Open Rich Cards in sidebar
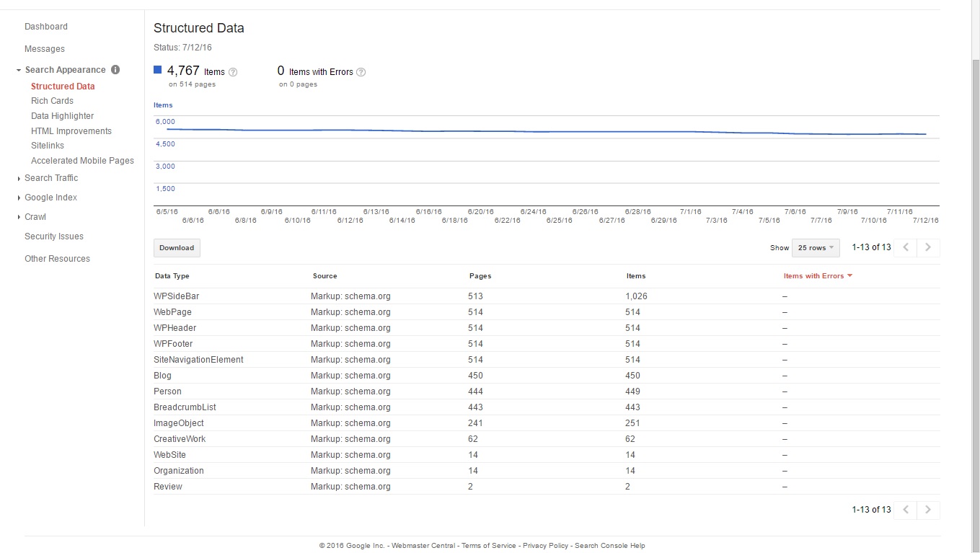Viewport: 980px width, 553px height. 52,101
